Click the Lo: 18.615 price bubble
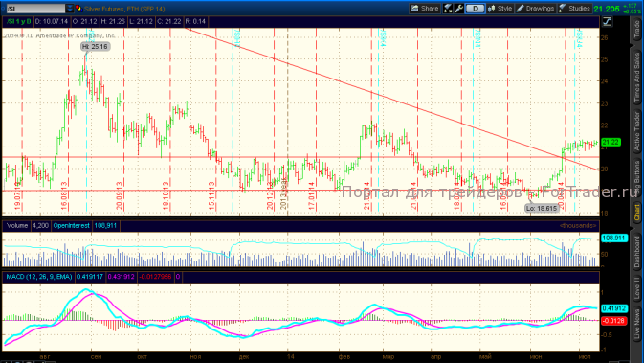 point(542,209)
